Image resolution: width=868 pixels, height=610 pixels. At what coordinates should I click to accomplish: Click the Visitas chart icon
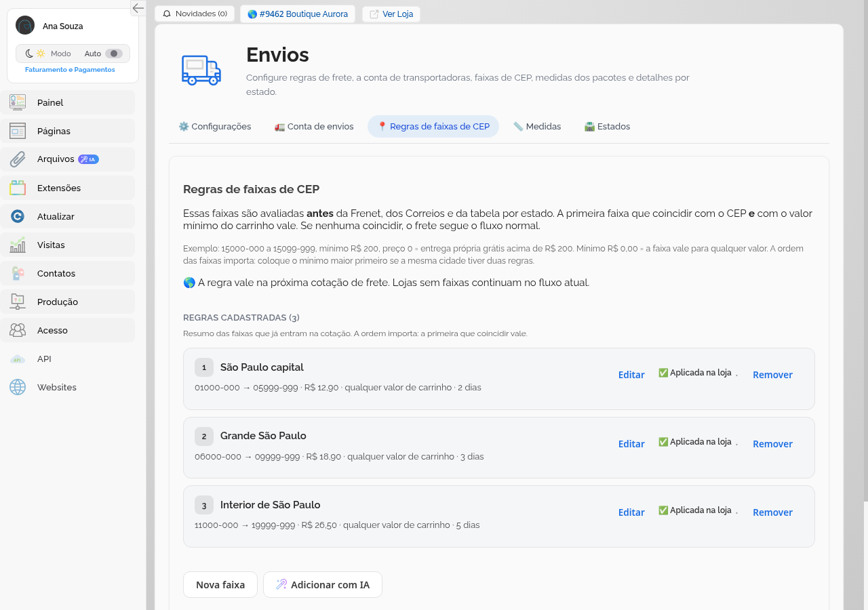click(x=18, y=245)
